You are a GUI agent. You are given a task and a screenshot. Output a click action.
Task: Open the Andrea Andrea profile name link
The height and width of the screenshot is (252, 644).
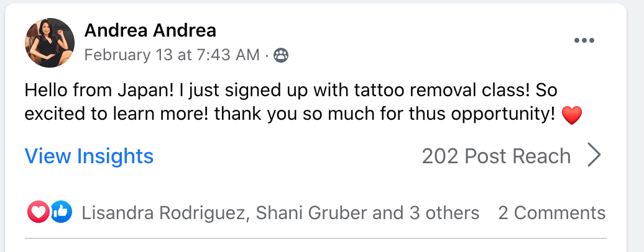pos(150,30)
